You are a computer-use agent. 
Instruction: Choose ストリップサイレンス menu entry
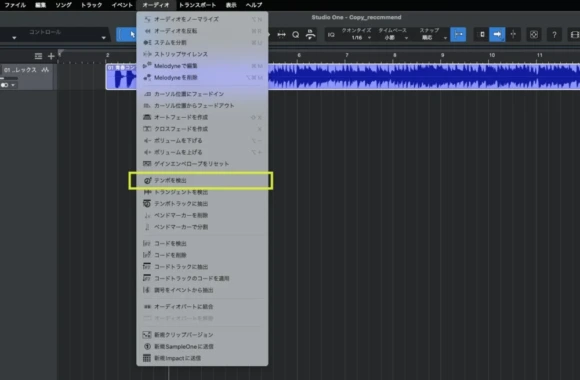[202, 54]
